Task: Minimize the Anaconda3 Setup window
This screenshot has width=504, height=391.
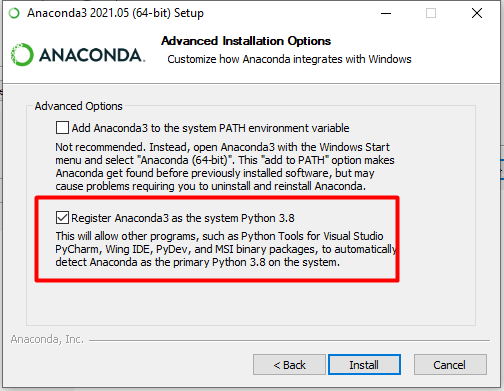Action: [386, 13]
